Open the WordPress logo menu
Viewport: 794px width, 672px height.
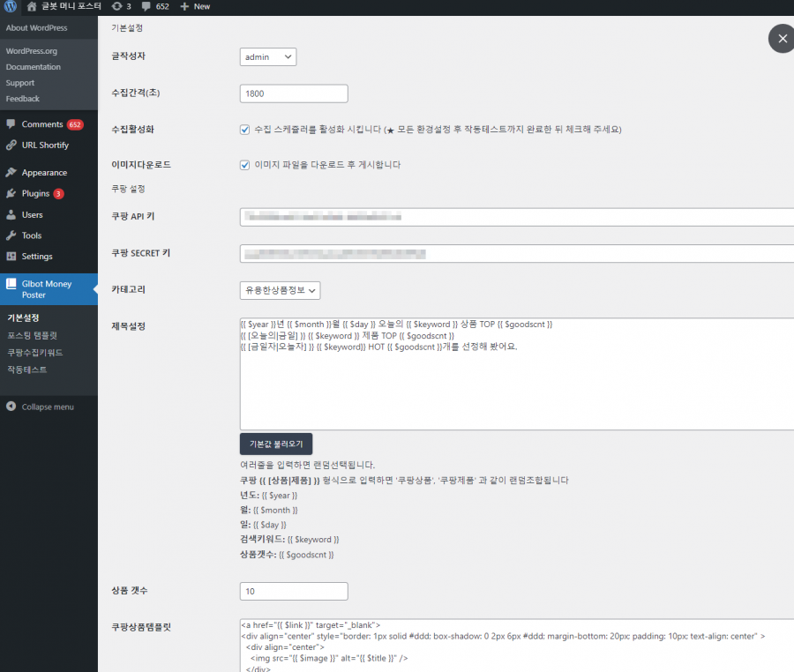click(10, 6)
